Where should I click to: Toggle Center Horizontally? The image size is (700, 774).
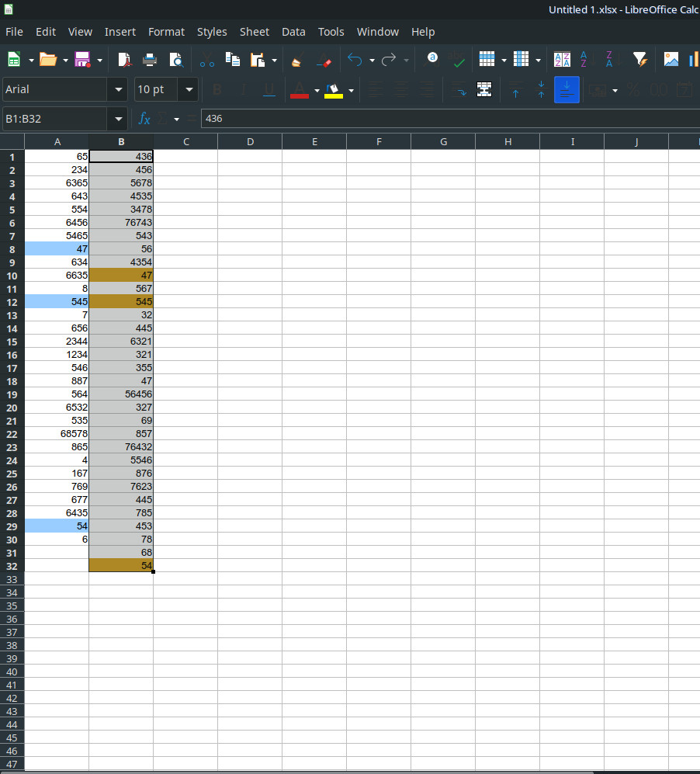pyautogui.click(x=401, y=89)
